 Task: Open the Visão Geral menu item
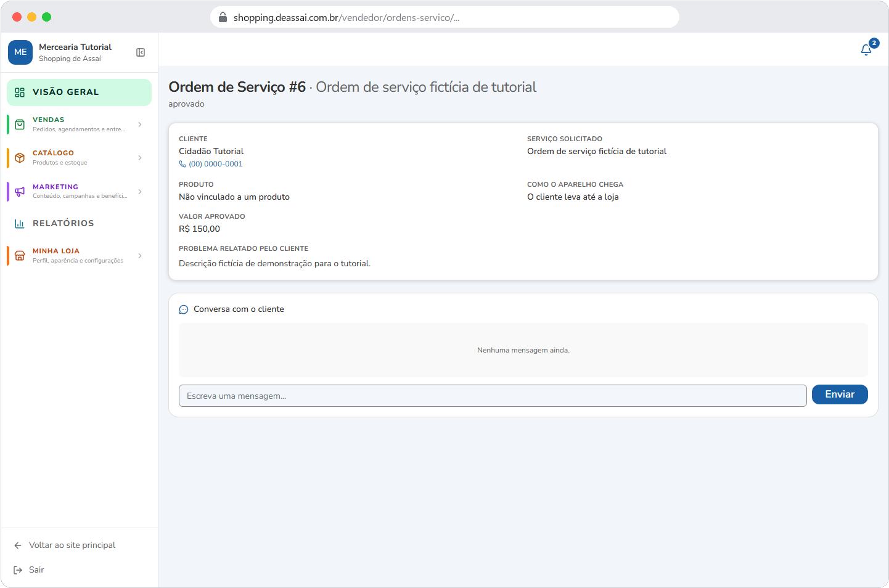click(79, 92)
